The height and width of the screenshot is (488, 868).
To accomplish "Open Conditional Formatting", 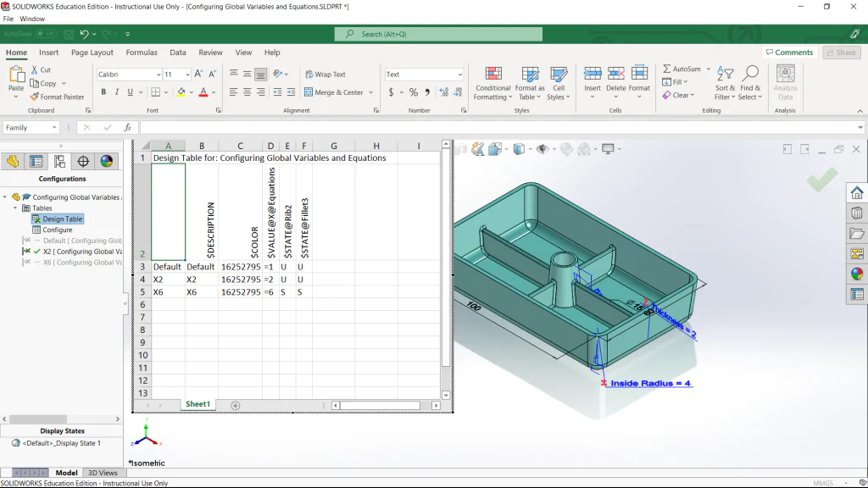I will (493, 84).
